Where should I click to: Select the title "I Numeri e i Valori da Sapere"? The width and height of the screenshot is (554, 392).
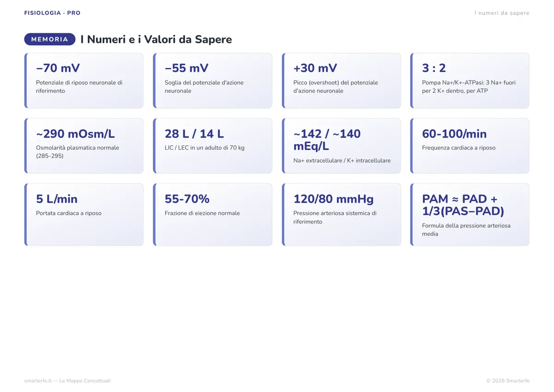(156, 39)
